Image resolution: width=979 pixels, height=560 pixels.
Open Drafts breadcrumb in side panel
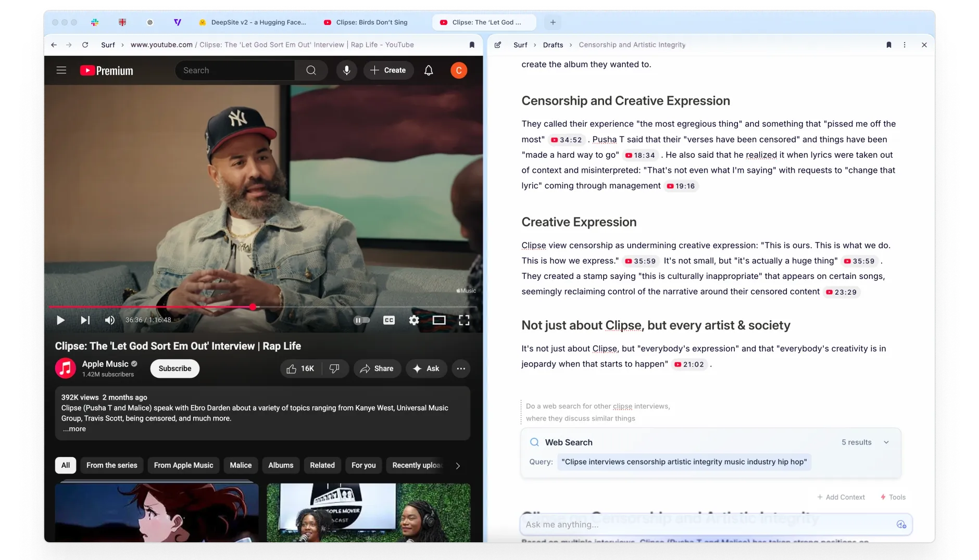pyautogui.click(x=553, y=45)
